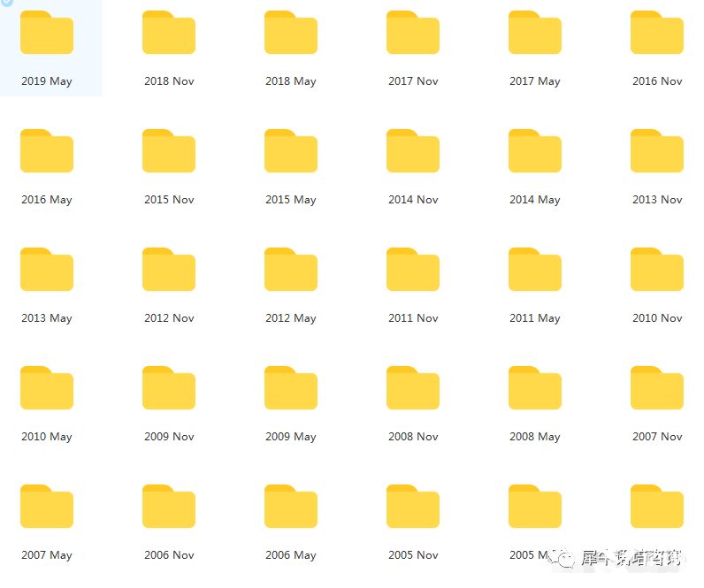Click the 2010 Nov folder icon

pos(657,270)
